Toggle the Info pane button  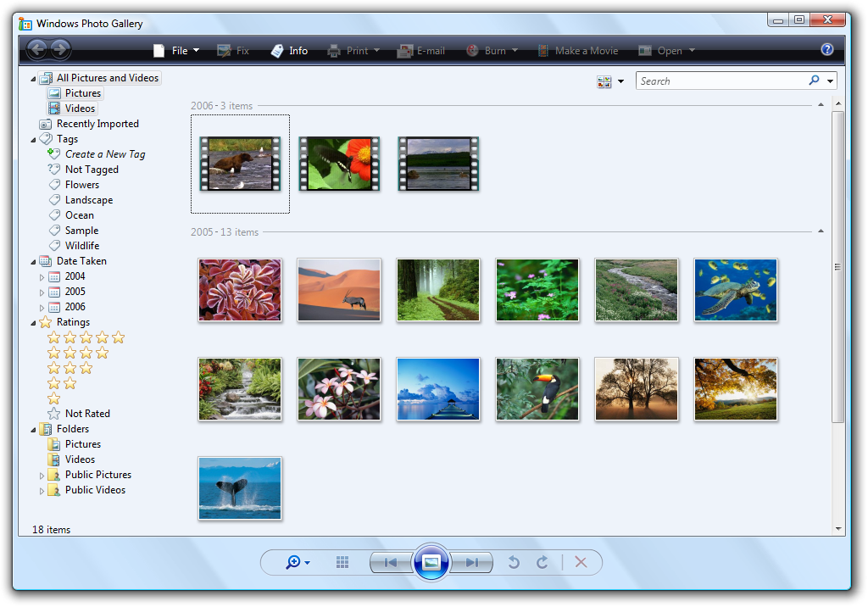point(289,51)
